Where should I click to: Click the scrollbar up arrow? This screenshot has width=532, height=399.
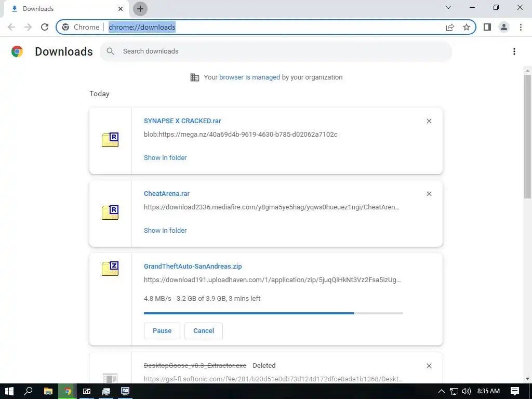point(527,71)
